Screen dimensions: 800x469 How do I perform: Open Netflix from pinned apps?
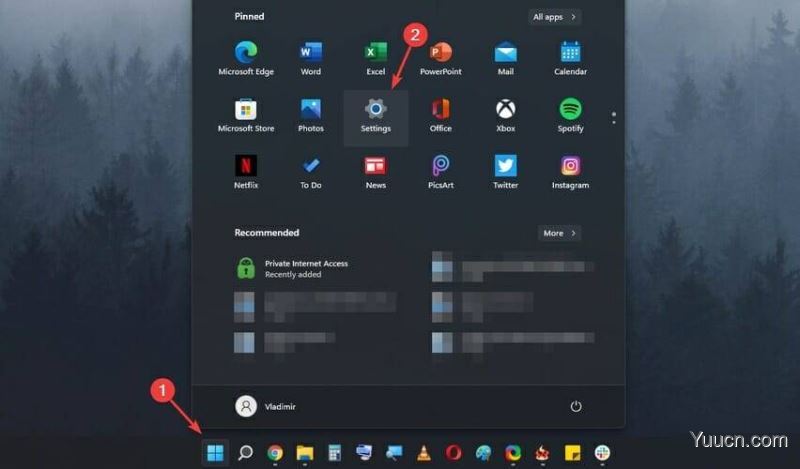tap(246, 171)
